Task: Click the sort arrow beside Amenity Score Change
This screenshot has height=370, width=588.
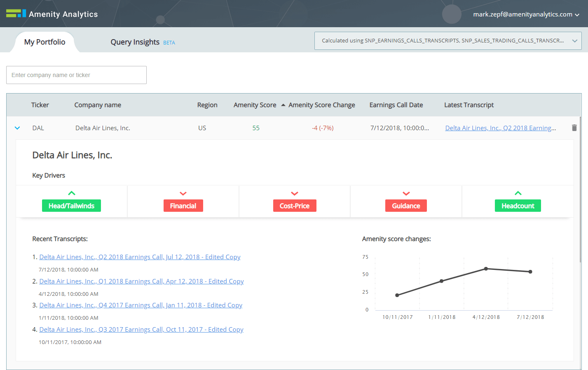Action: click(283, 105)
